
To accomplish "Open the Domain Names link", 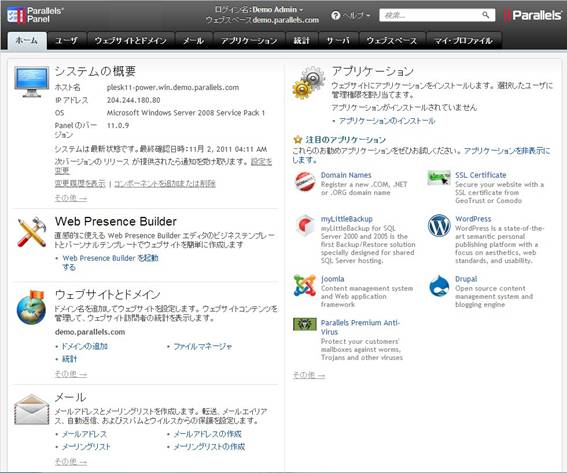I will click(346, 175).
